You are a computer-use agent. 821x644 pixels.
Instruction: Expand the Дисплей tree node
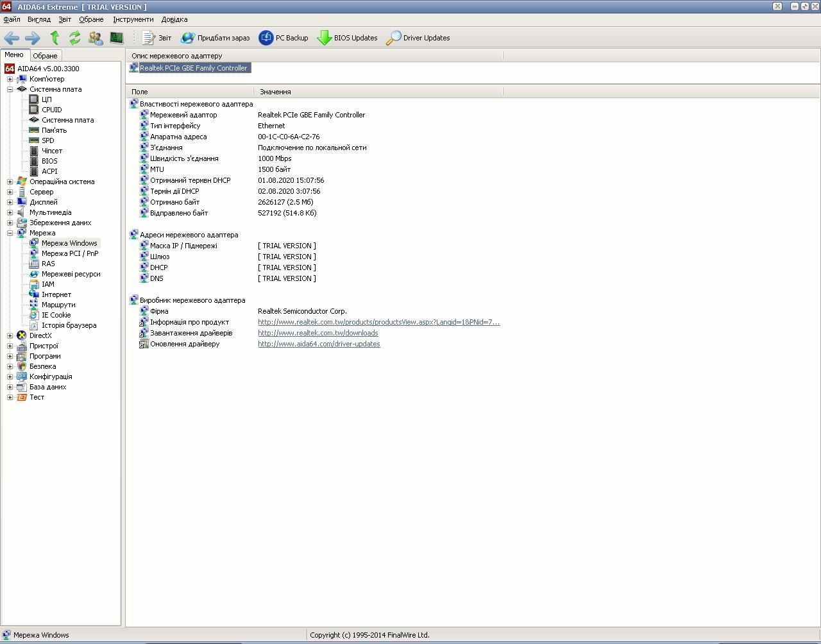pyautogui.click(x=10, y=202)
